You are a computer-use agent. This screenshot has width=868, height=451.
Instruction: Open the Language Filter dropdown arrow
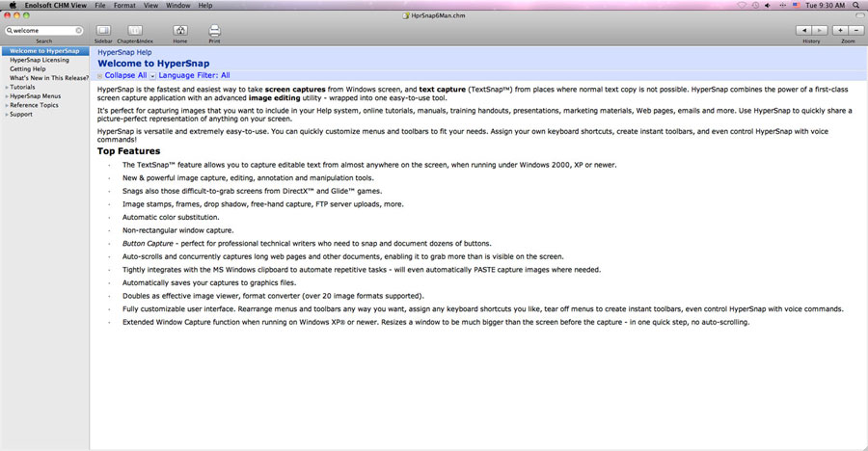tap(152, 76)
